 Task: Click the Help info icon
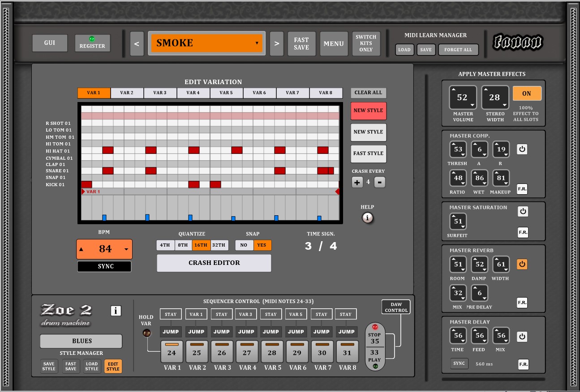(x=367, y=218)
